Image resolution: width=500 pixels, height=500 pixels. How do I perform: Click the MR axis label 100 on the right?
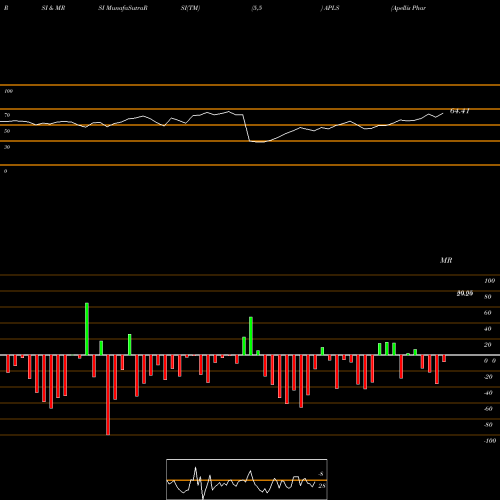pos(490,281)
